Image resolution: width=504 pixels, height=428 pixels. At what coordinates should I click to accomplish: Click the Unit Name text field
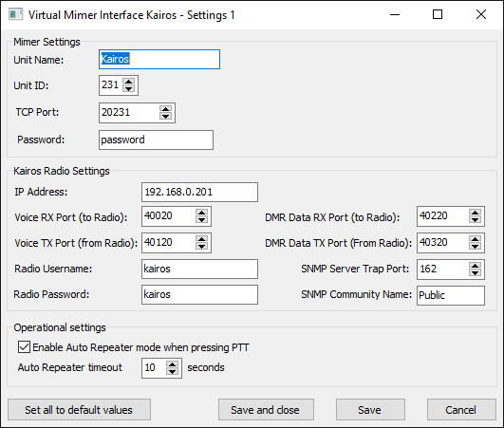pyautogui.click(x=159, y=59)
